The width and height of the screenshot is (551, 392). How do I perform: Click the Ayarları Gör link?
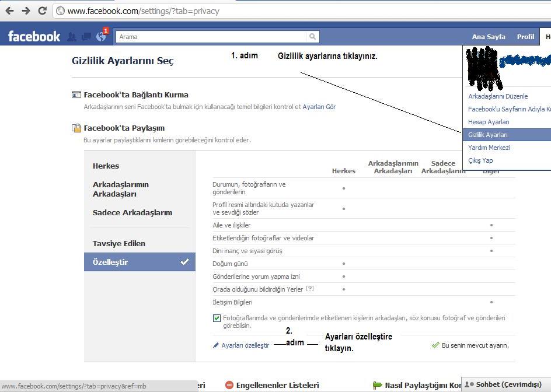coord(319,107)
